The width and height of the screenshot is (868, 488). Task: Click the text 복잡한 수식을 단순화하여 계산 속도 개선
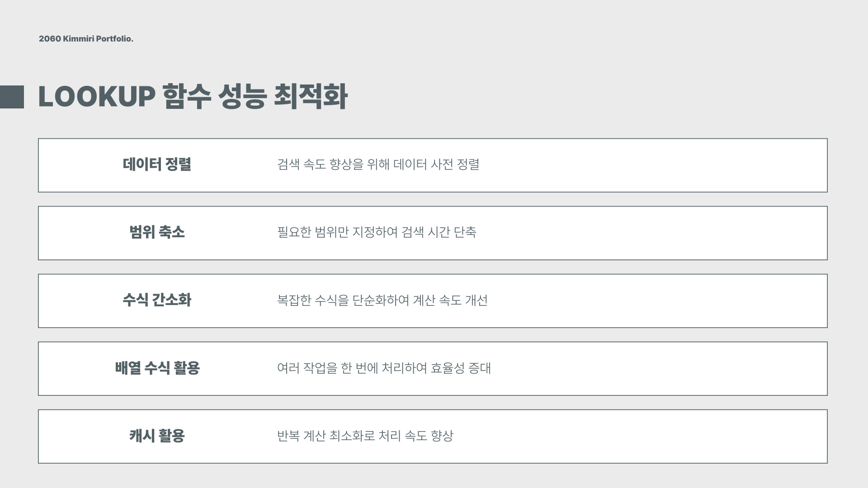[x=382, y=300]
